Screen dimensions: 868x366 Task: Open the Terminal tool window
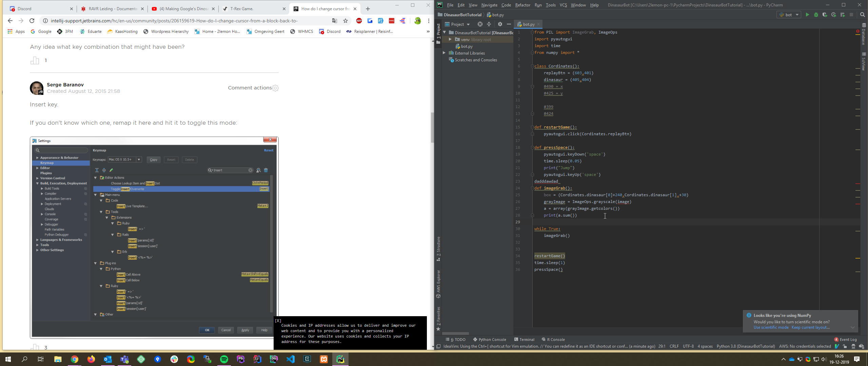point(524,340)
